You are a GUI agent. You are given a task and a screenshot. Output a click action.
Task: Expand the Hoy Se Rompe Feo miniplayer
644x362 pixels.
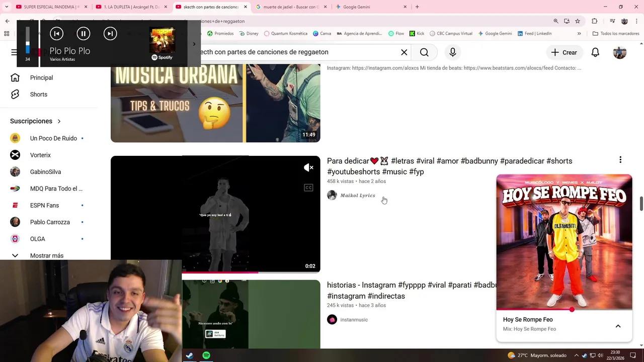coord(618,326)
